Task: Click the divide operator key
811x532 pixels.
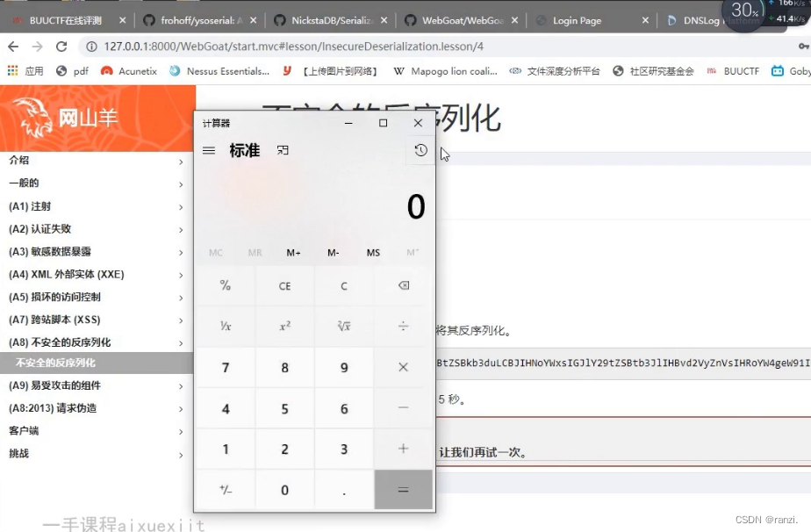Action: click(404, 326)
